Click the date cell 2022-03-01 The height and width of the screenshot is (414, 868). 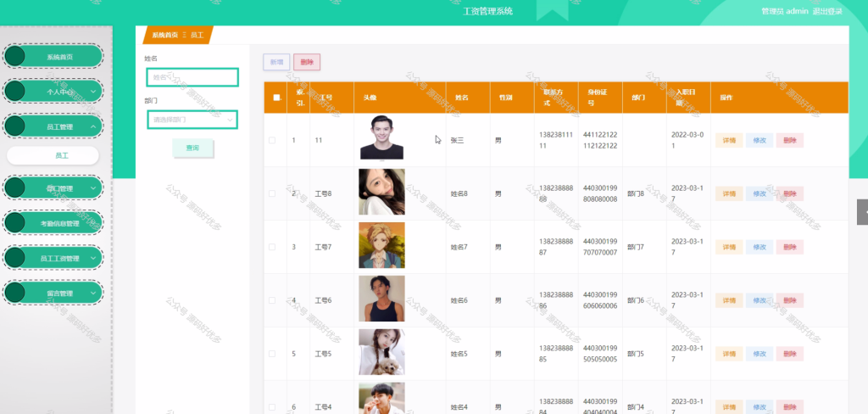click(x=687, y=140)
